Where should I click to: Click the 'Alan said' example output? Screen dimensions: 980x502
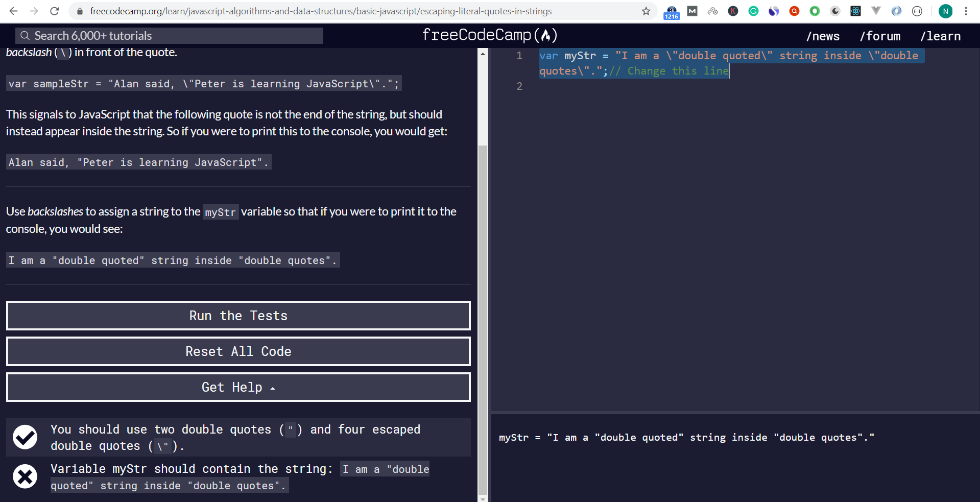138,162
